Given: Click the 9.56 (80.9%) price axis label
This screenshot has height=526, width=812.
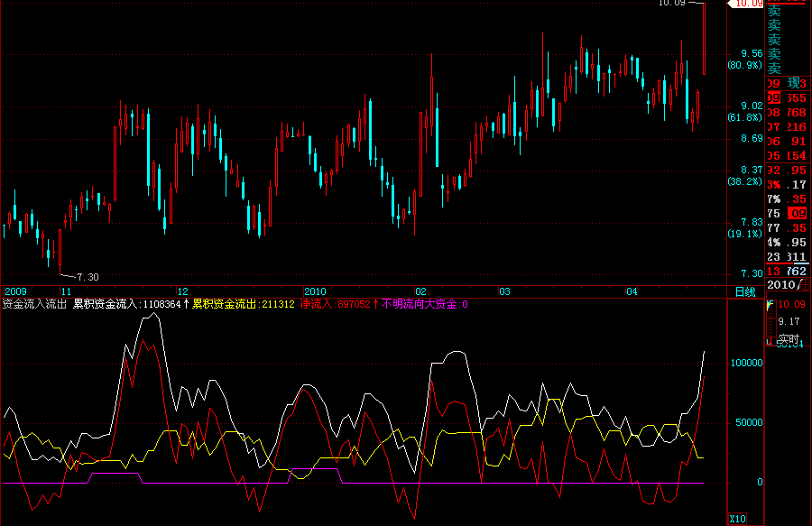Looking at the screenshot, I should (745, 60).
